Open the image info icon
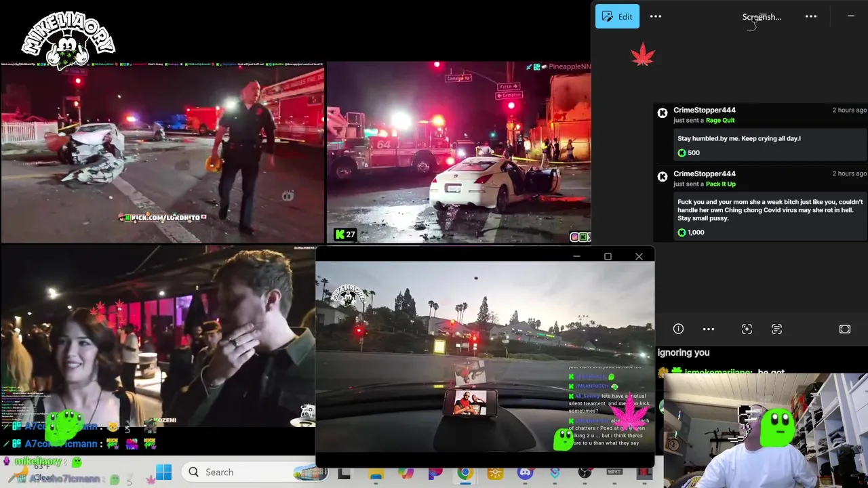Viewport: 868px width, 488px height. [x=678, y=329]
